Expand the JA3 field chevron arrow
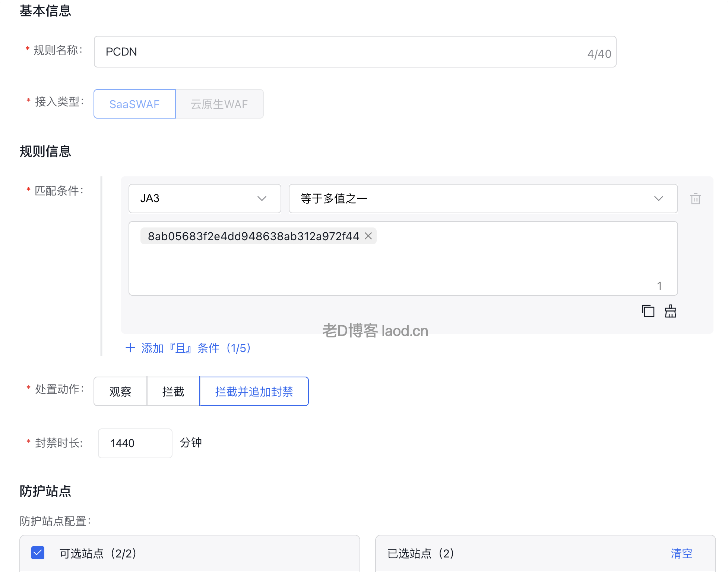The image size is (728, 572). coord(262,199)
